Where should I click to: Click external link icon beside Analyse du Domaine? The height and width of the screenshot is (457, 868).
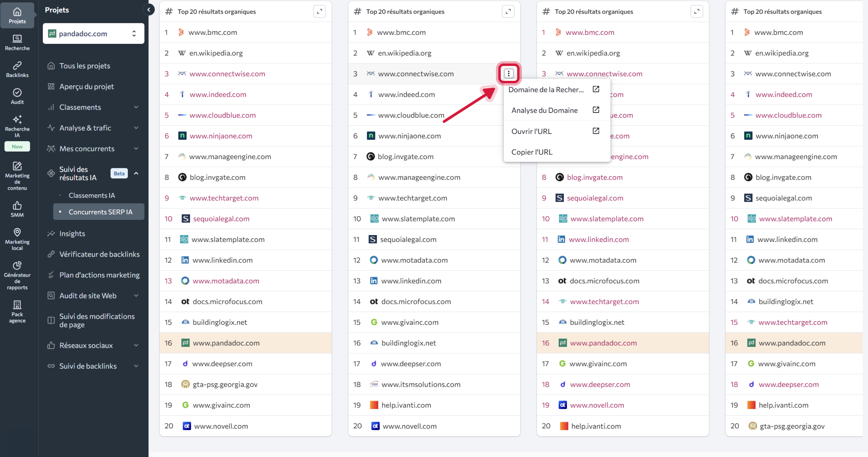coord(596,110)
